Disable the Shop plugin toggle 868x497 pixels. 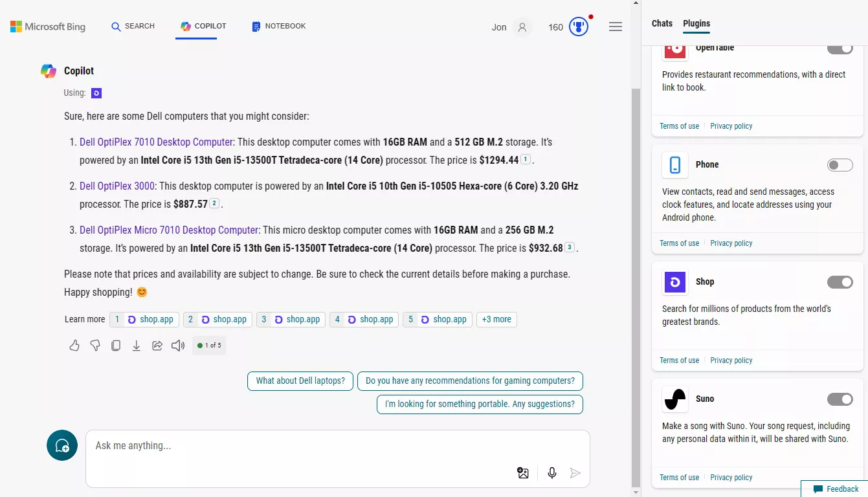click(x=840, y=282)
